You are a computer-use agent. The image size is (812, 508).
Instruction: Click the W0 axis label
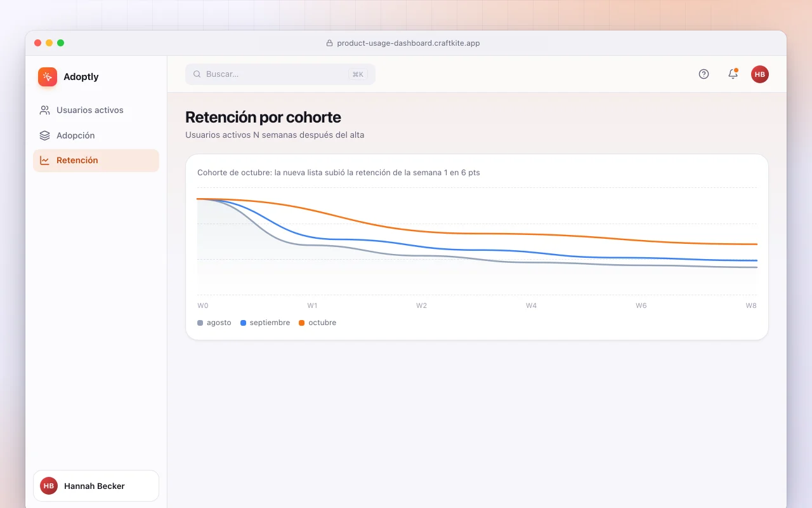tap(203, 305)
